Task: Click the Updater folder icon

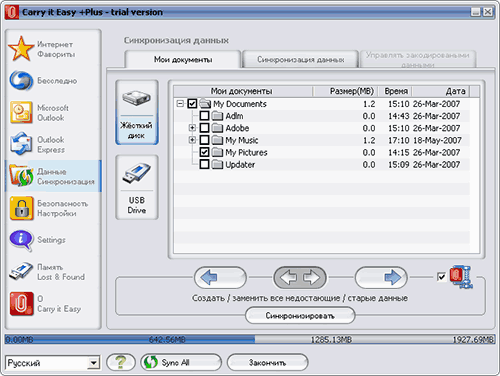Action: [x=217, y=165]
